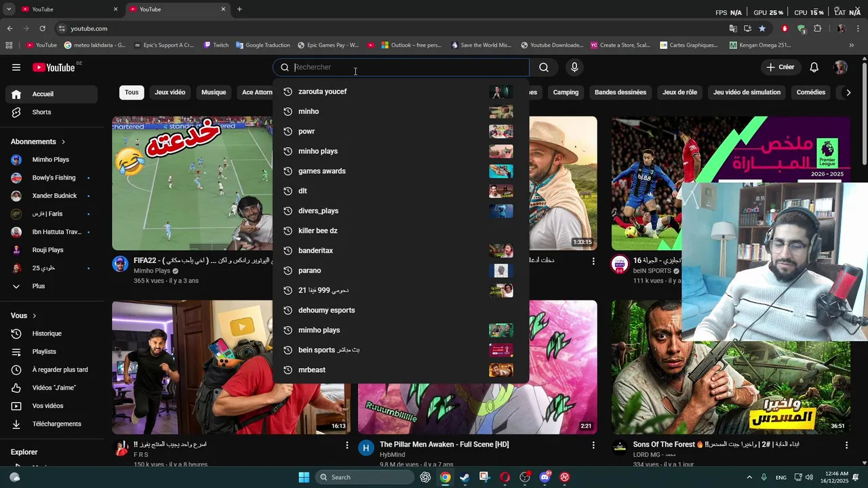Focus the Rechercher search field
This screenshot has width=868, height=488.
pos(401,67)
